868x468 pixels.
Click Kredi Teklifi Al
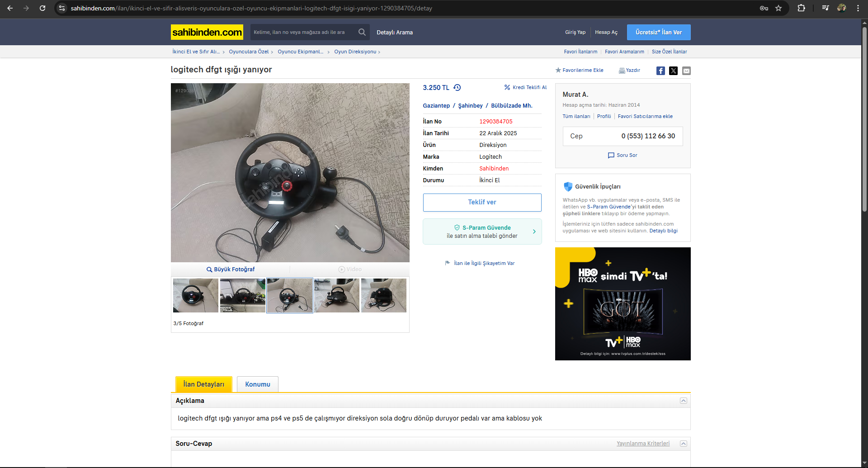pyautogui.click(x=526, y=88)
